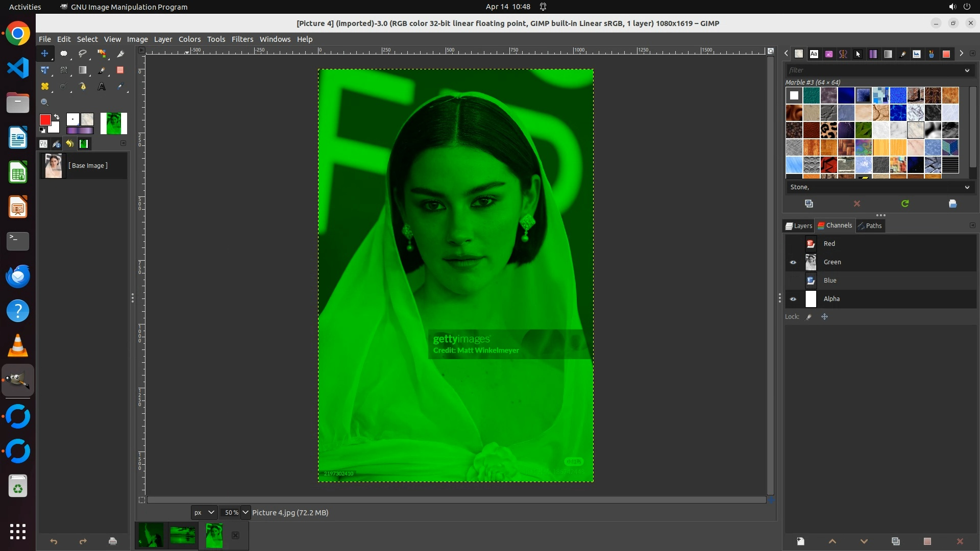Show the Red channel
This screenshot has height=551, width=980.
click(793, 244)
